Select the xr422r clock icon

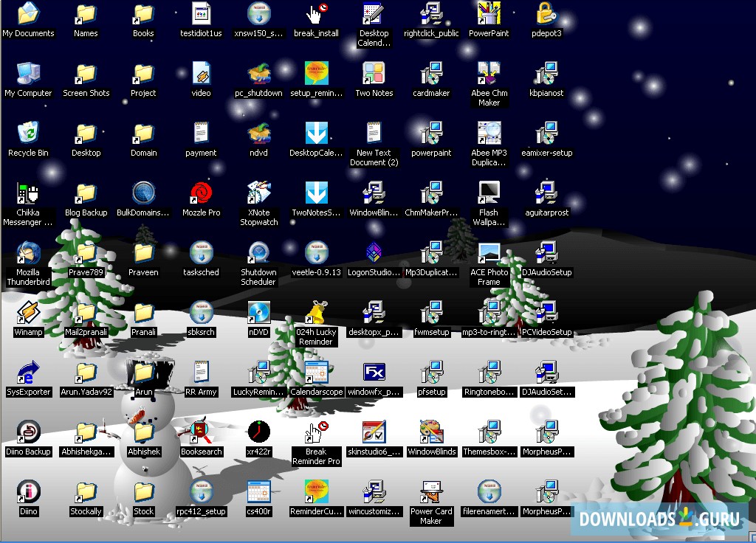click(x=259, y=432)
